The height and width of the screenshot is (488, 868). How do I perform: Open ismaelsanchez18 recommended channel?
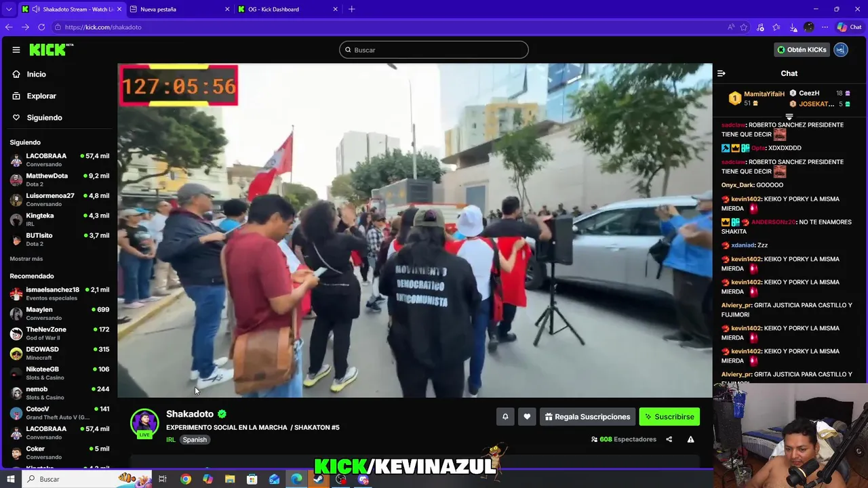pyautogui.click(x=60, y=293)
